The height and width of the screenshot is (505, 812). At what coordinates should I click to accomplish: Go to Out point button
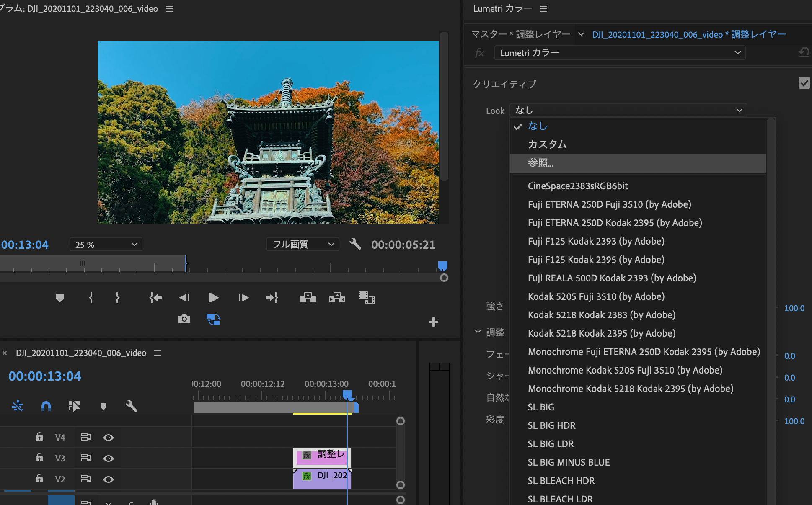272,298
